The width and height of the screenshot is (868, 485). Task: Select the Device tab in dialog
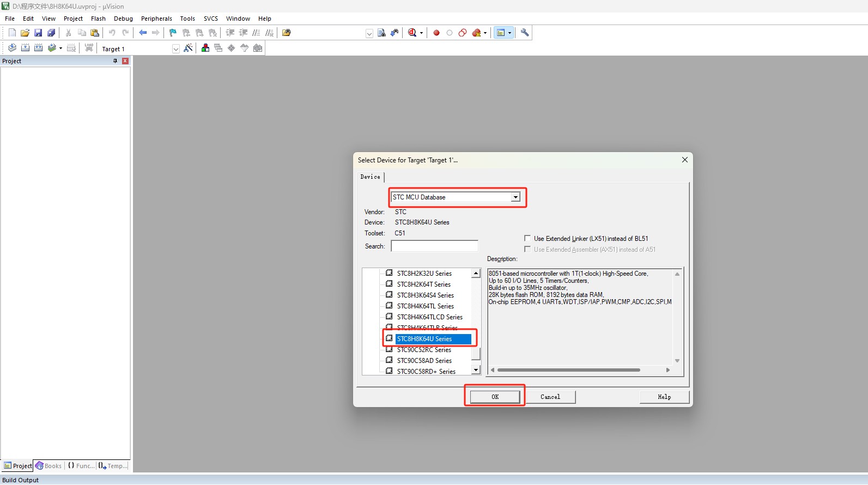[371, 177]
